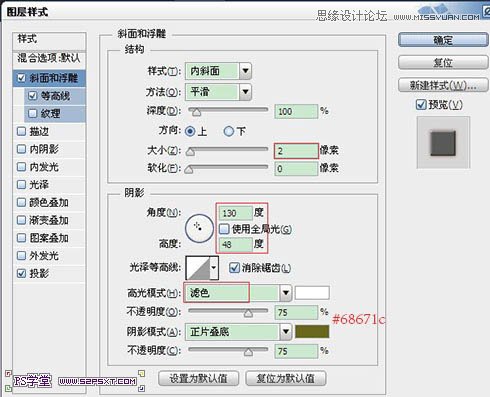Enable the 颜色叠加 style checkbox
Viewport: 490px width, 397px height.
(x=21, y=202)
